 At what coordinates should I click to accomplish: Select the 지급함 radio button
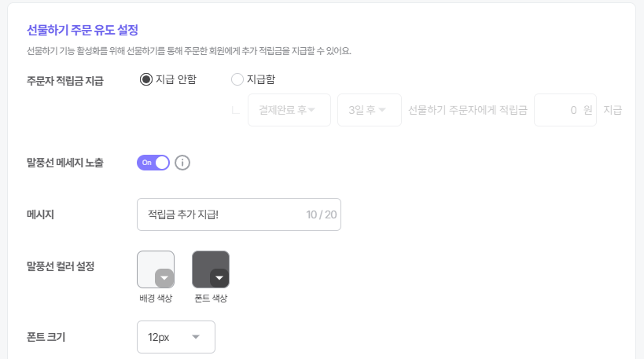(237, 79)
